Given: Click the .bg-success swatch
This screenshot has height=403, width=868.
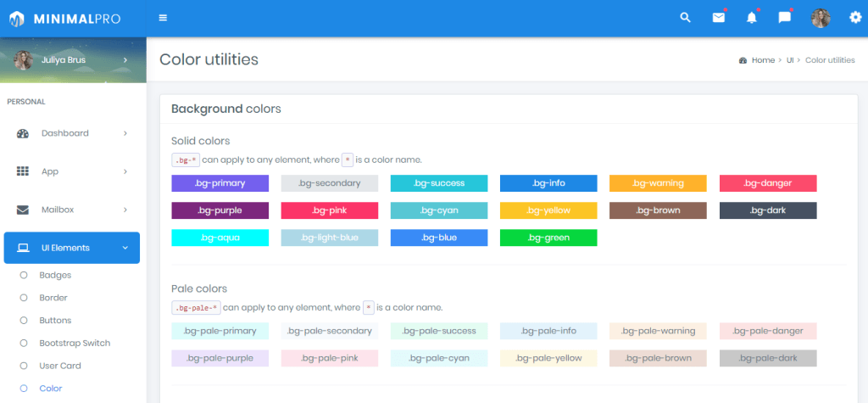Looking at the screenshot, I should pos(439,183).
